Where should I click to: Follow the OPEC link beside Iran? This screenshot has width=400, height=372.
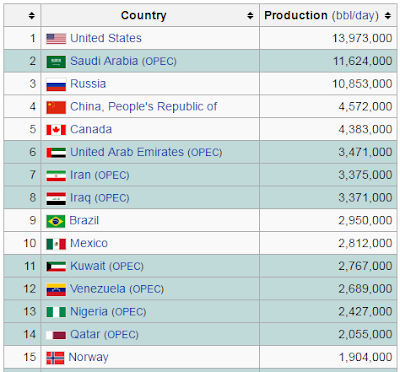click(112, 175)
